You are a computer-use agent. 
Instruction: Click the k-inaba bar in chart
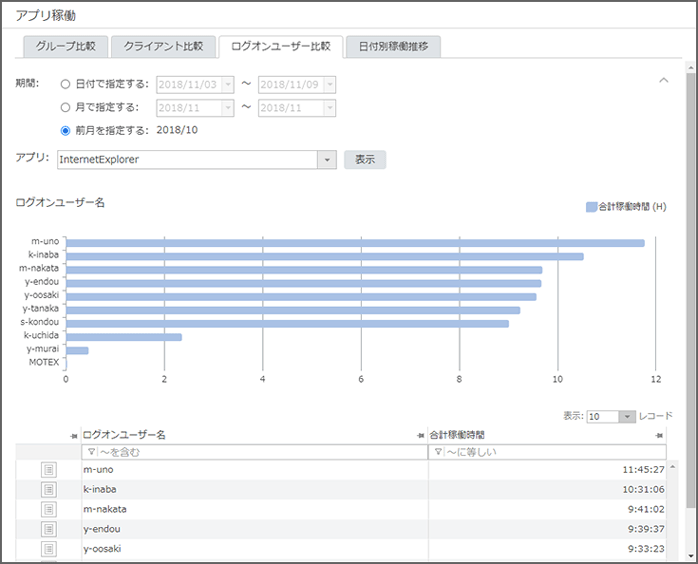tap(325, 256)
